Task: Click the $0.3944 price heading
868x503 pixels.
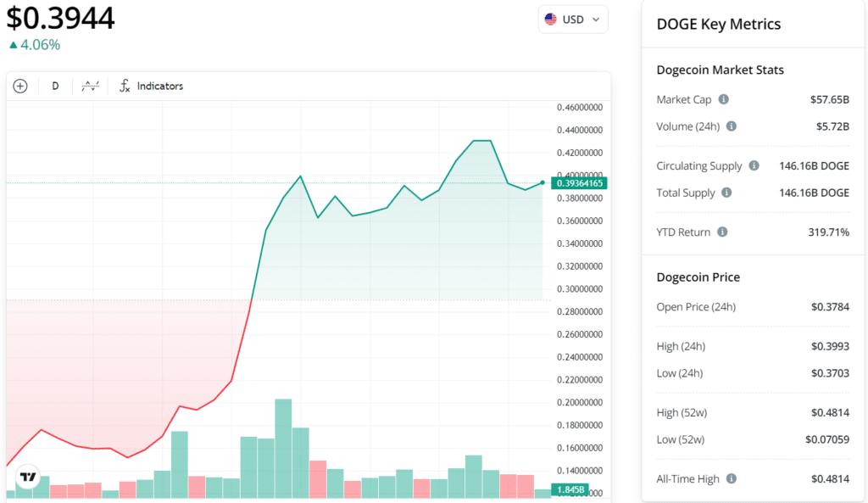Action: [x=60, y=19]
